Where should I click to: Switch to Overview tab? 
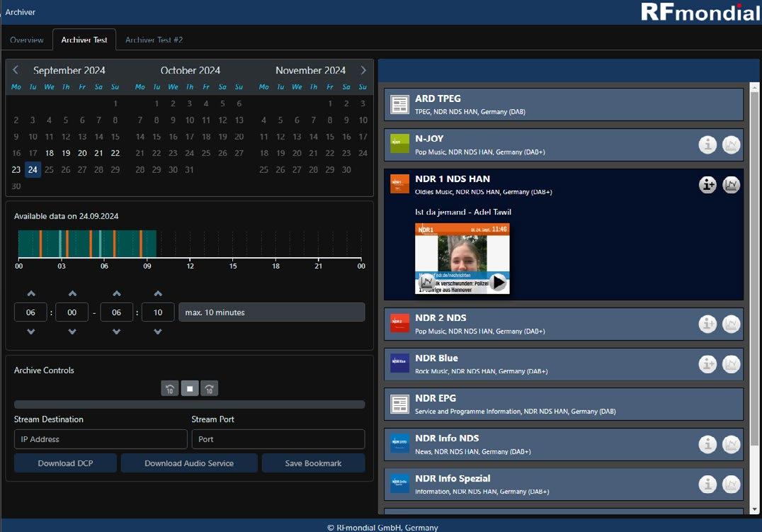pyautogui.click(x=27, y=40)
